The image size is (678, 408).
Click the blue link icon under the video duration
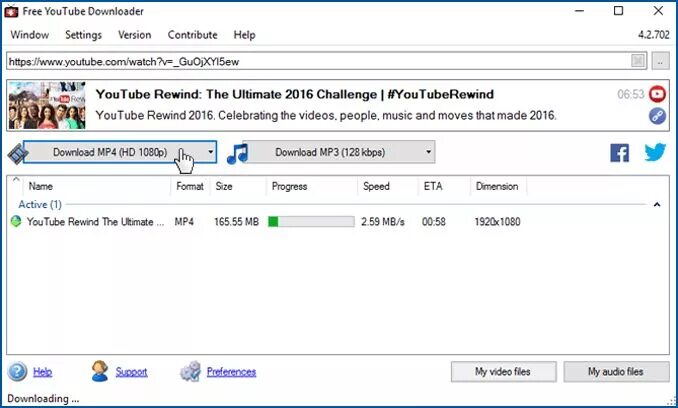(657, 116)
